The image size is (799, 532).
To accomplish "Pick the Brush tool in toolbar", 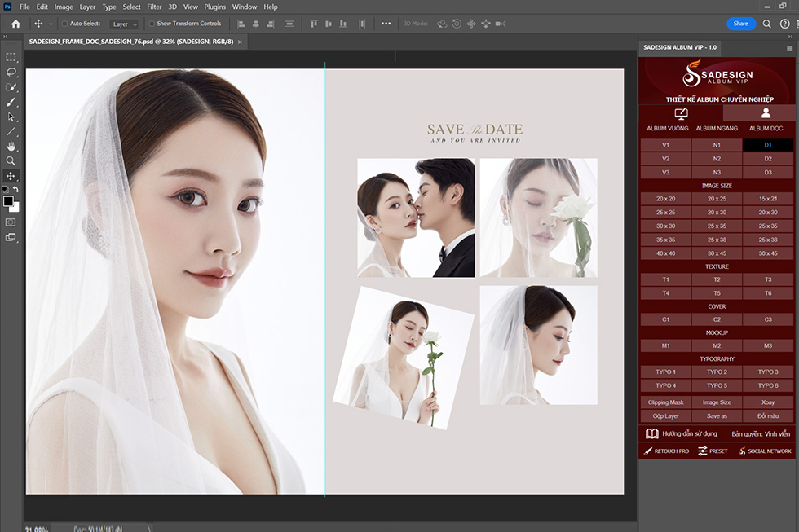I will [11, 102].
